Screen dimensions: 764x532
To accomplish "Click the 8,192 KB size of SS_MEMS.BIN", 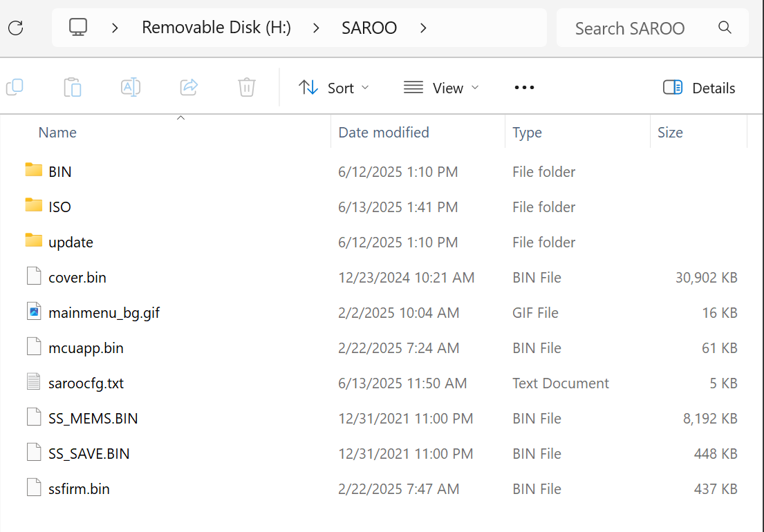I will point(710,419).
